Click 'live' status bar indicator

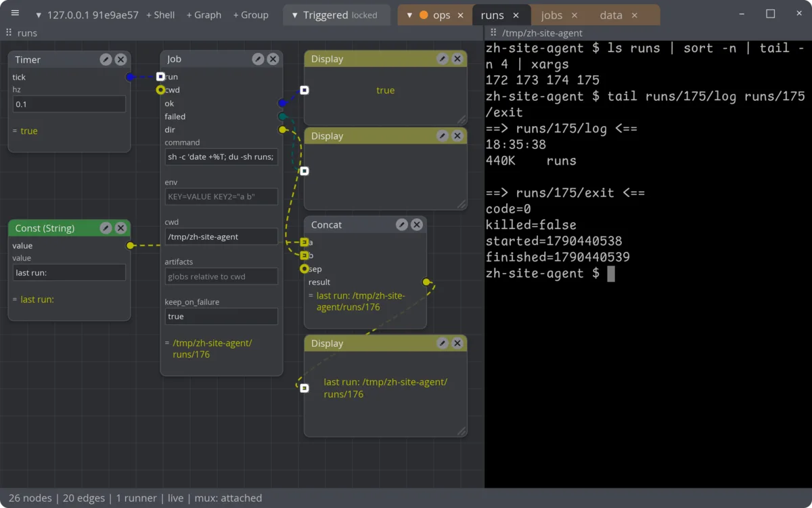(x=175, y=498)
